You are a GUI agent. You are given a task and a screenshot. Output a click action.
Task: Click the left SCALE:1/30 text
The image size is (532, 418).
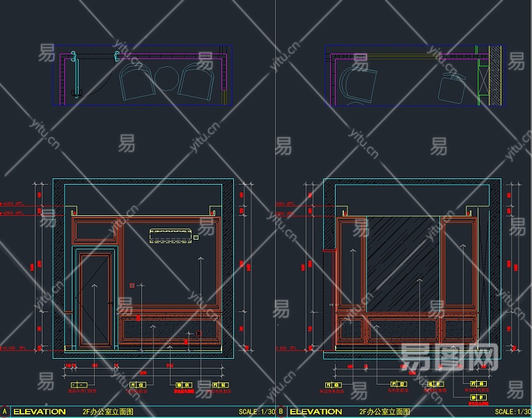click(256, 412)
